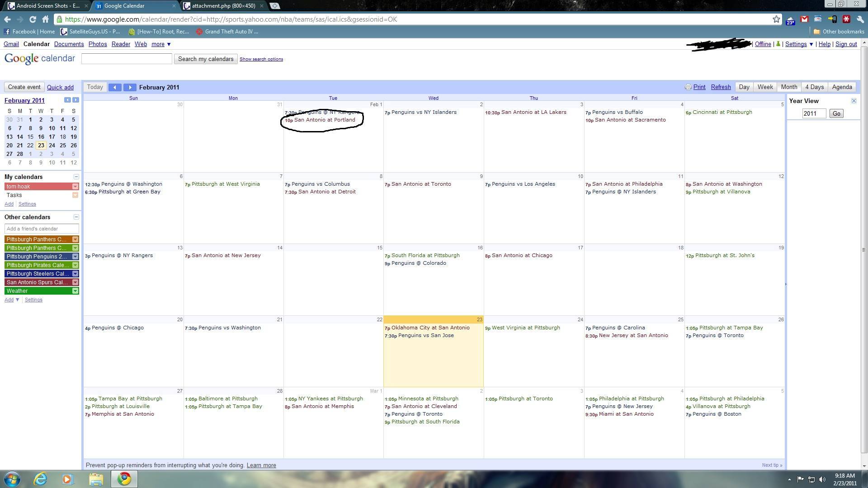Open the red asterisk LastPass extension

pyautogui.click(x=846, y=19)
